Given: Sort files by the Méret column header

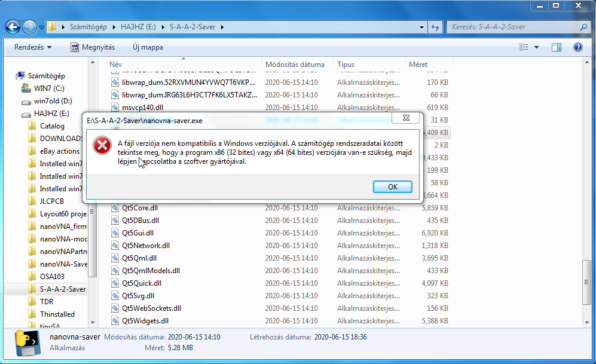Looking at the screenshot, I should point(429,64).
